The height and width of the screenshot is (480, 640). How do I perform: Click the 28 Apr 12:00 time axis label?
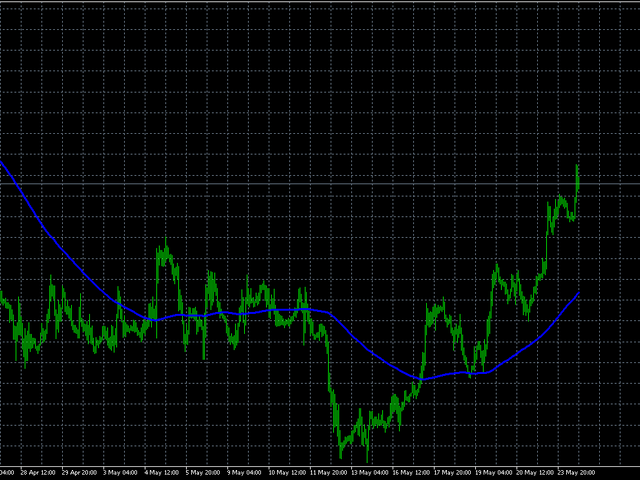click(x=38, y=473)
